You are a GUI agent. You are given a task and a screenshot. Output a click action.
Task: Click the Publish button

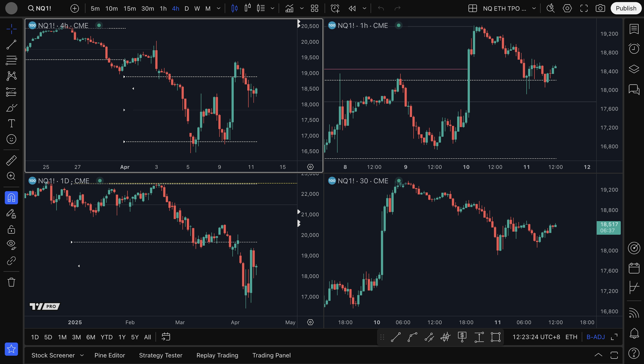(x=626, y=9)
